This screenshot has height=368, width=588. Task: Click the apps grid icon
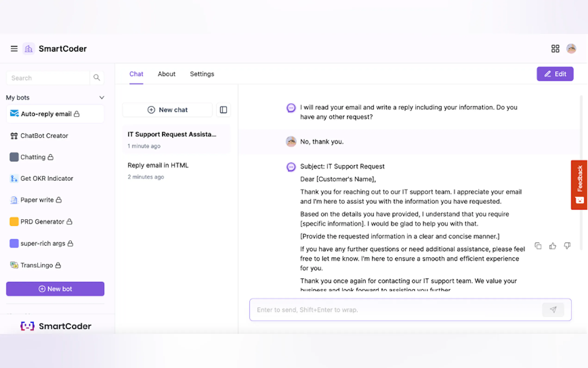point(555,49)
